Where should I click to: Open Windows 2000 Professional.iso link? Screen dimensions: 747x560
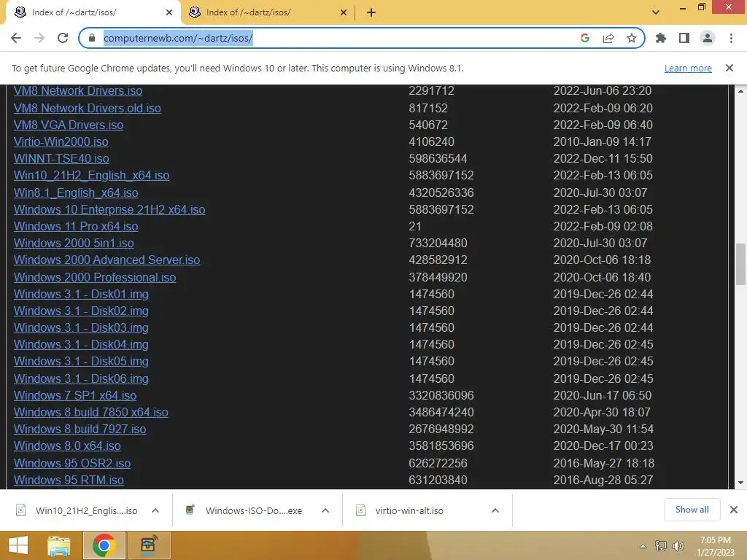coord(95,277)
